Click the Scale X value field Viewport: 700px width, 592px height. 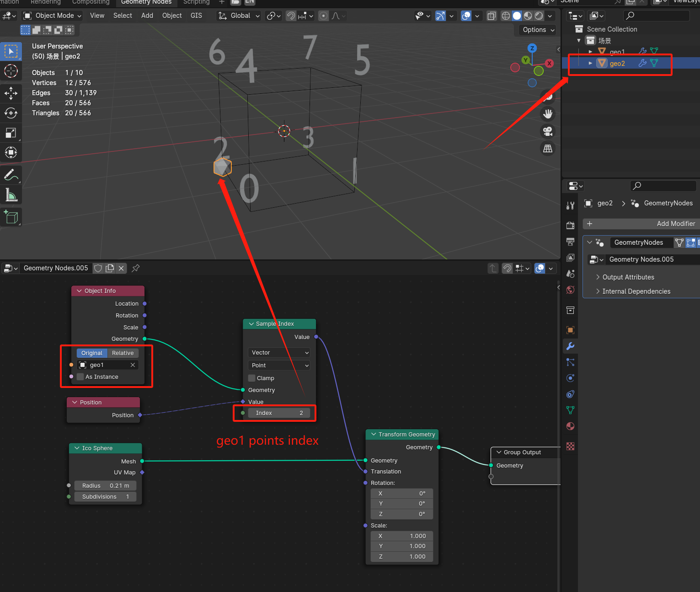pos(401,536)
